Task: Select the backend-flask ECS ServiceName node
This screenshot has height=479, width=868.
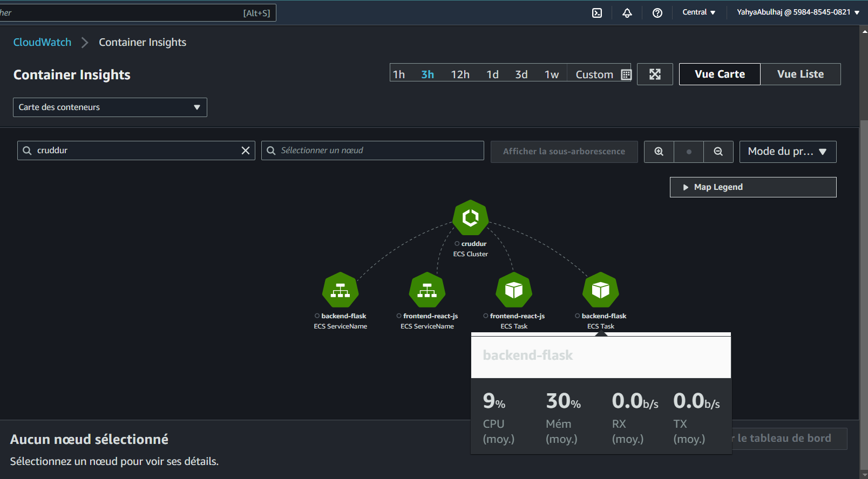Action: pos(340,290)
